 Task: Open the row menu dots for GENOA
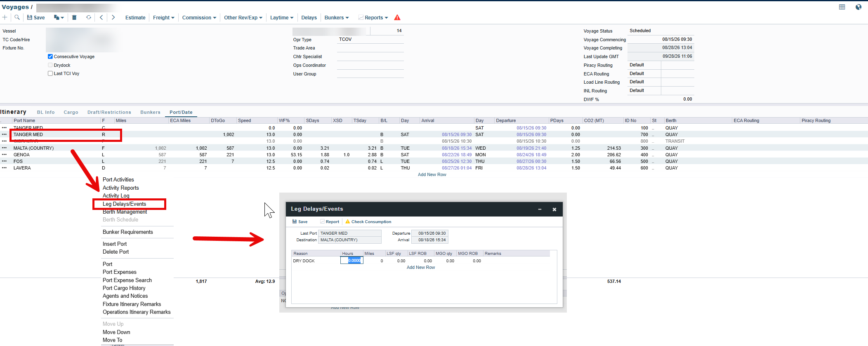[x=4, y=155]
